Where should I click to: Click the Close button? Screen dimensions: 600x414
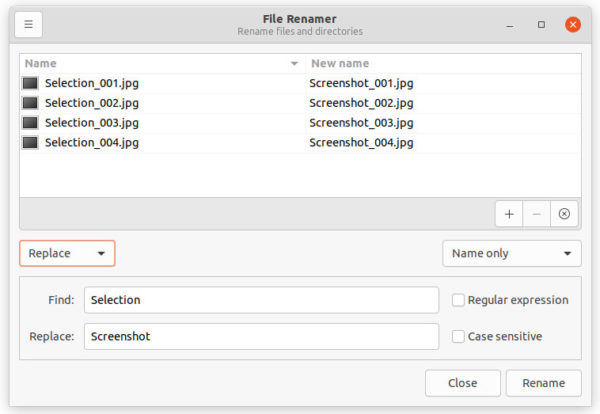[x=463, y=383]
